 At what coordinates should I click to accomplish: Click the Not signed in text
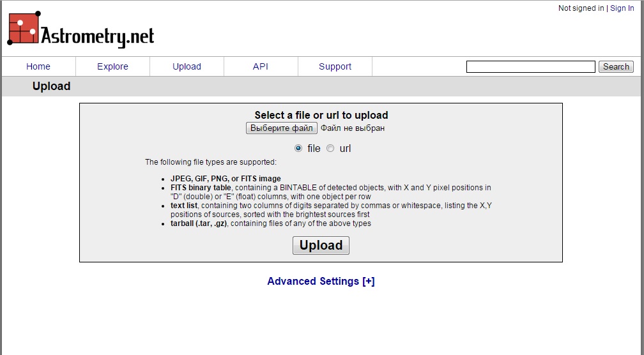[x=581, y=8]
